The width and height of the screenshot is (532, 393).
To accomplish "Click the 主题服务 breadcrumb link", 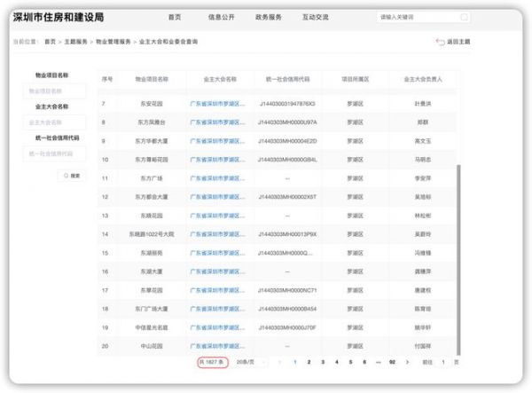I will (74, 42).
